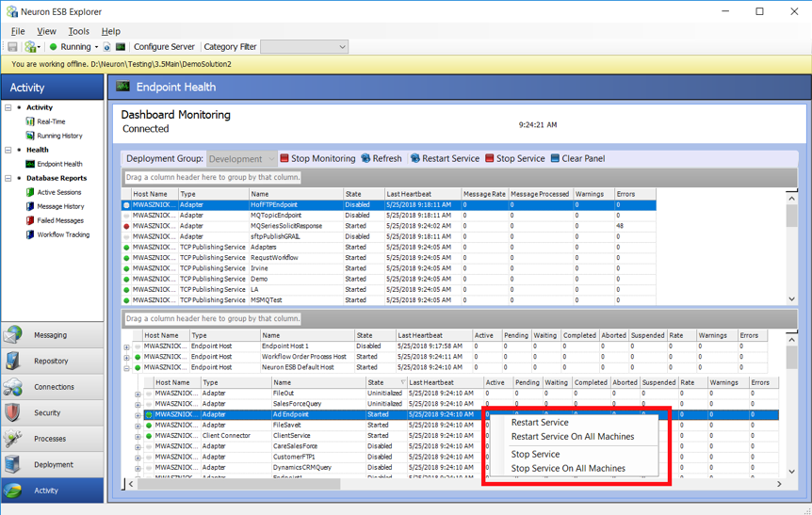The height and width of the screenshot is (515, 812).
Task: Click the top grid scroll-down arrow
Action: pyautogui.click(x=791, y=299)
